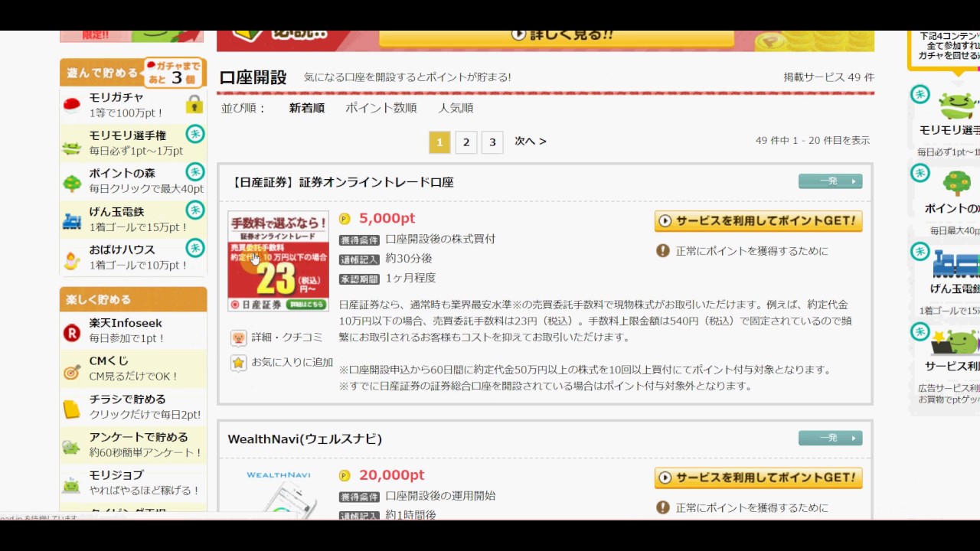Click the 楽天Infoseek text link
Image resolution: width=980 pixels, height=551 pixels.
[x=126, y=323]
